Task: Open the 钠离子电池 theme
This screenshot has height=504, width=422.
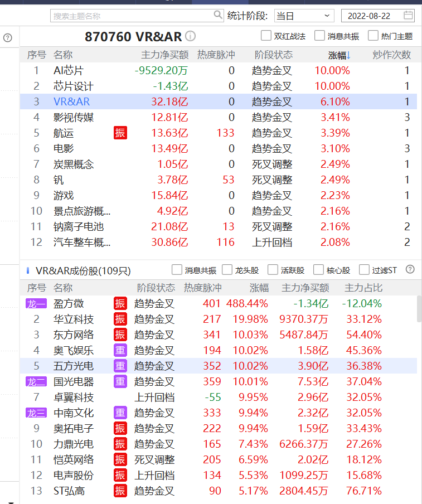Action: click(219, 226)
